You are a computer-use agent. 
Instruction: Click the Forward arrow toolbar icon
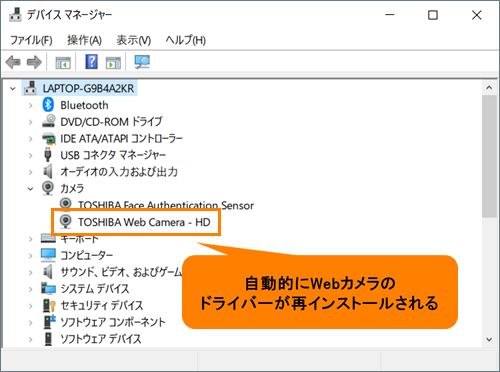pos(34,62)
